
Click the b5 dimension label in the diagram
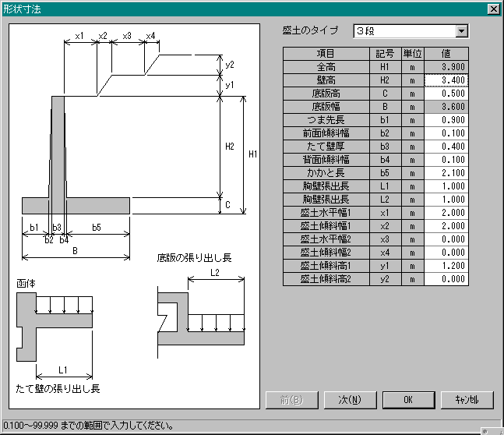[x=97, y=228]
